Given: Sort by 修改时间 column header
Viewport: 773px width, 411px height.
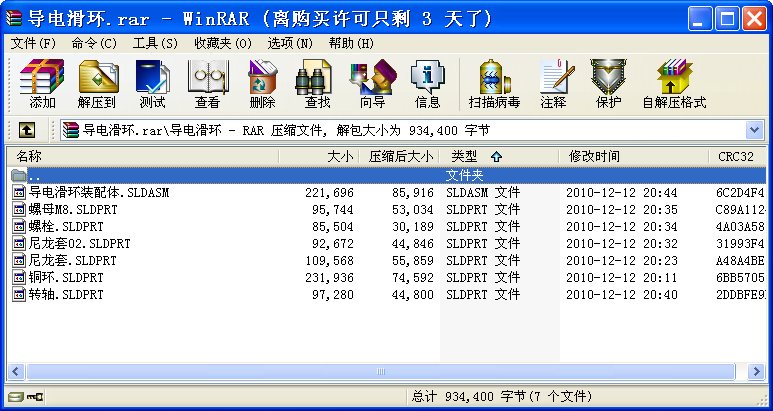Looking at the screenshot, I should 634,157.
